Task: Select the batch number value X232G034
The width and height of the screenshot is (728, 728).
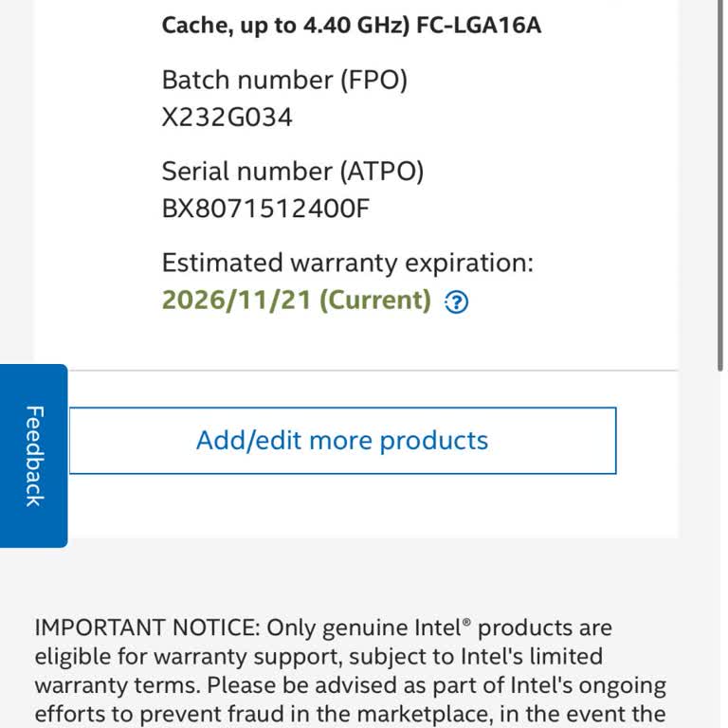Action: coord(227,118)
